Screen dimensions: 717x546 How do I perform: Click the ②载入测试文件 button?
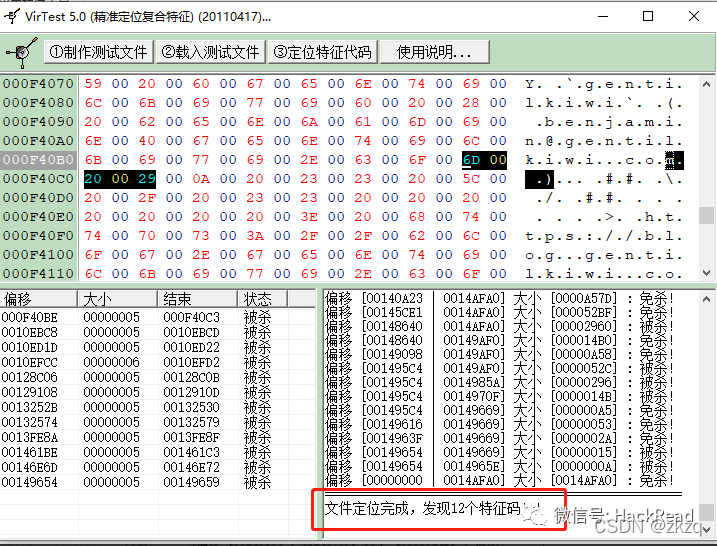[x=210, y=52]
